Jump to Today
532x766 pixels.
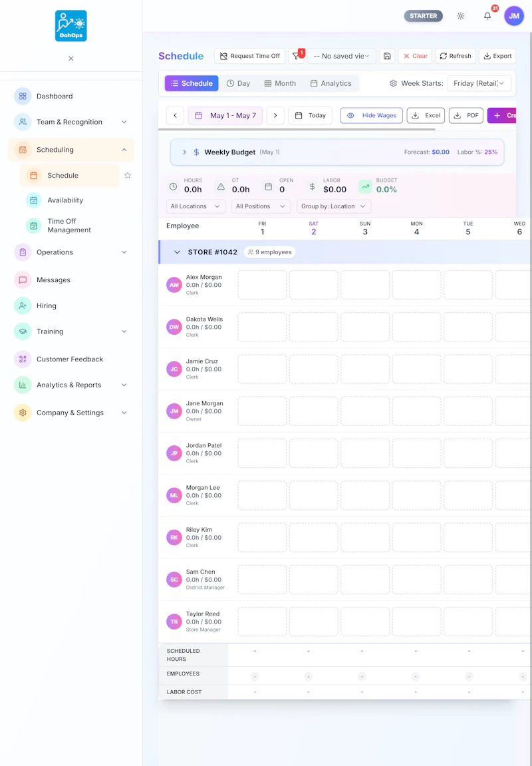tap(311, 116)
